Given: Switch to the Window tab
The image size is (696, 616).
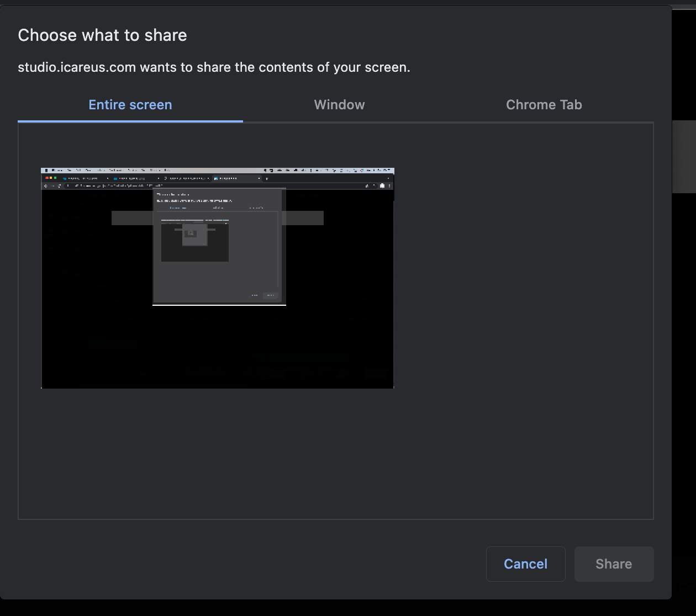Looking at the screenshot, I should 339,105.
